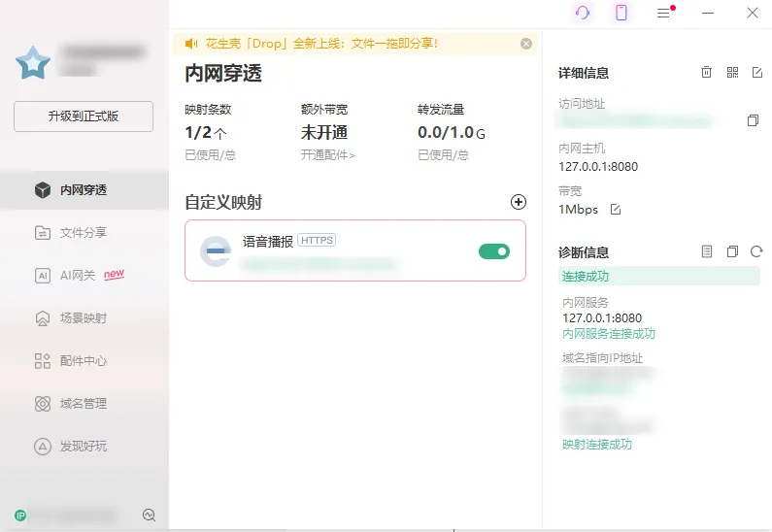Viewport: 772px width, 532px height.
Task: Add a new custom mapping
Action: click(518, 202)
